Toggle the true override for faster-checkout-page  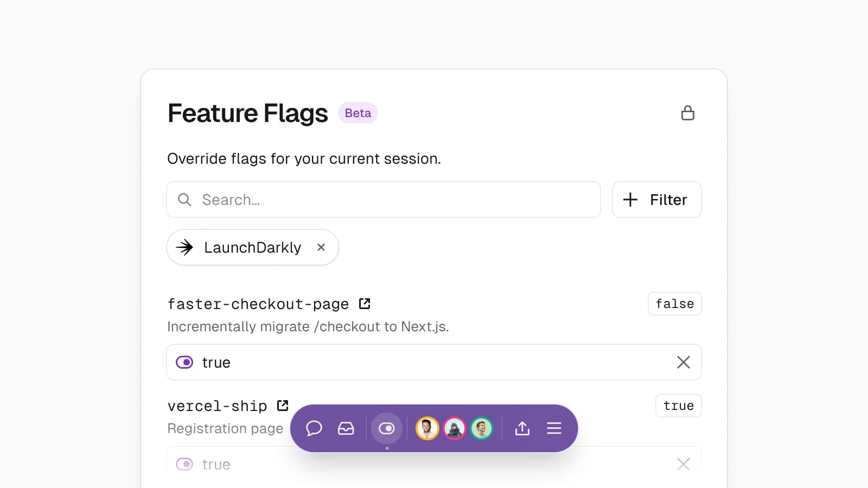click(x=184, y=362)
